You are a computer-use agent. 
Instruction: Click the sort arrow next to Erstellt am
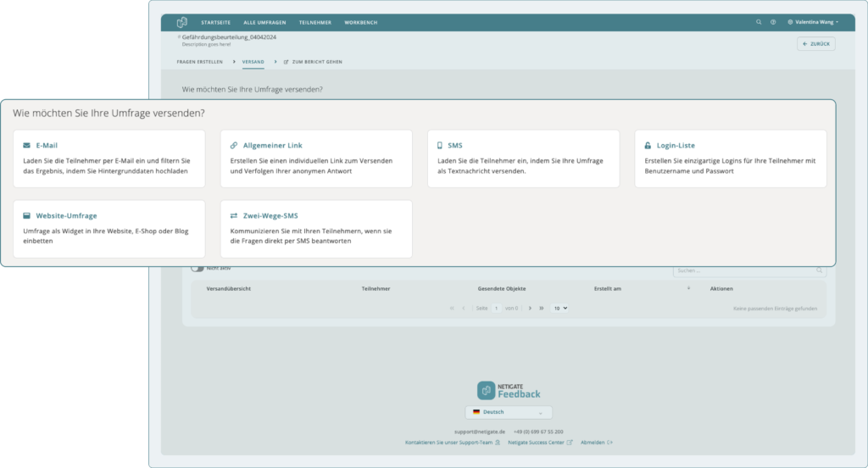tap(688, 288)
